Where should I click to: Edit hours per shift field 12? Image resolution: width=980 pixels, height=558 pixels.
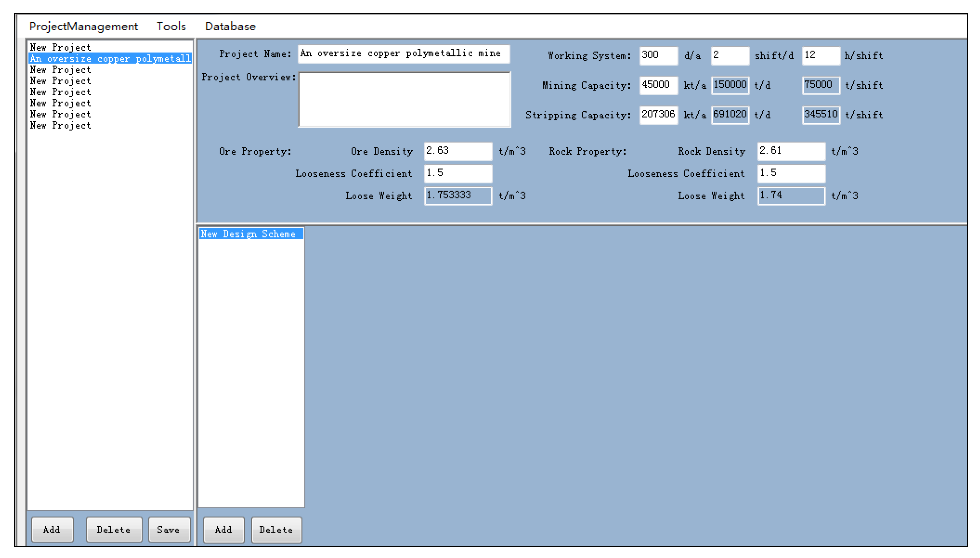821,56
